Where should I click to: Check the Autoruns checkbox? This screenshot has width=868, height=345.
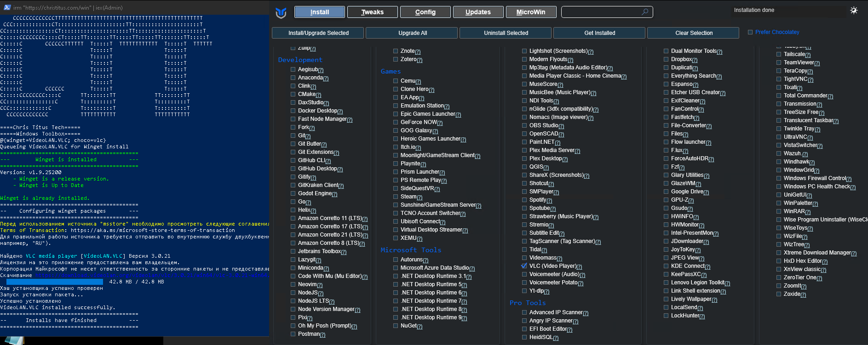pos(396,260)
